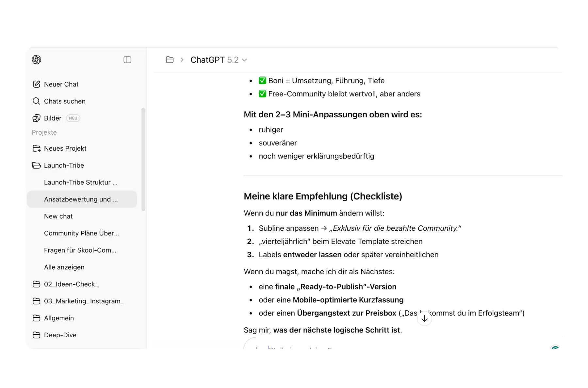Toggle the sidebar panel icon
Image resolution: width=588 pixels, height=388 pixels.
pos(127,60)
